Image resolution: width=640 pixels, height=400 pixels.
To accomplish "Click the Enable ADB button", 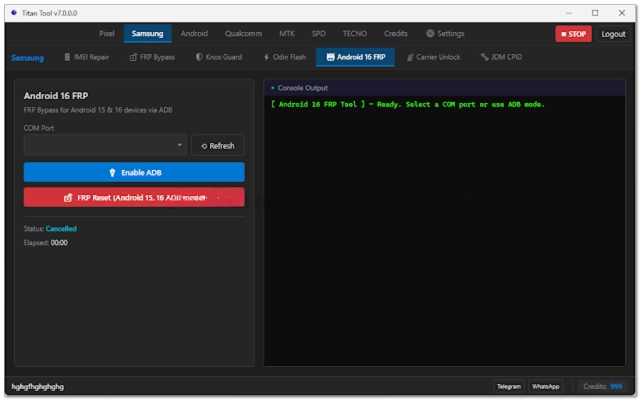I will coord(134,172).
